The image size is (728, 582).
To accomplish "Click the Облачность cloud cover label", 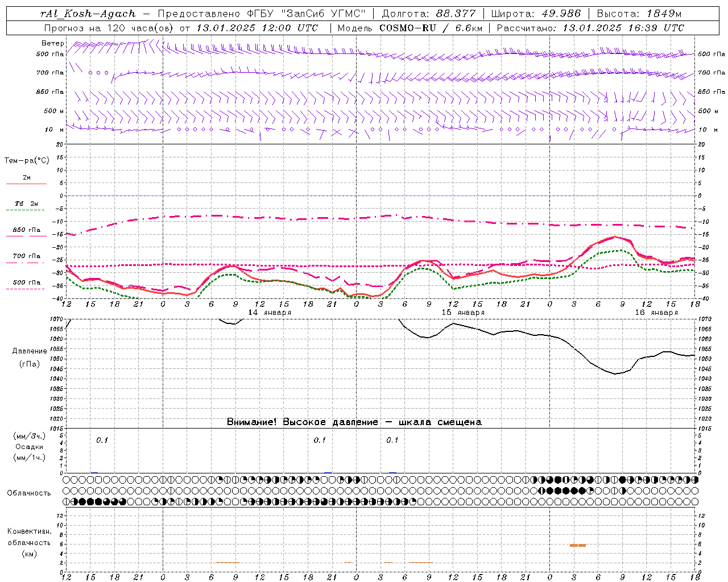I will coord(29,493).
